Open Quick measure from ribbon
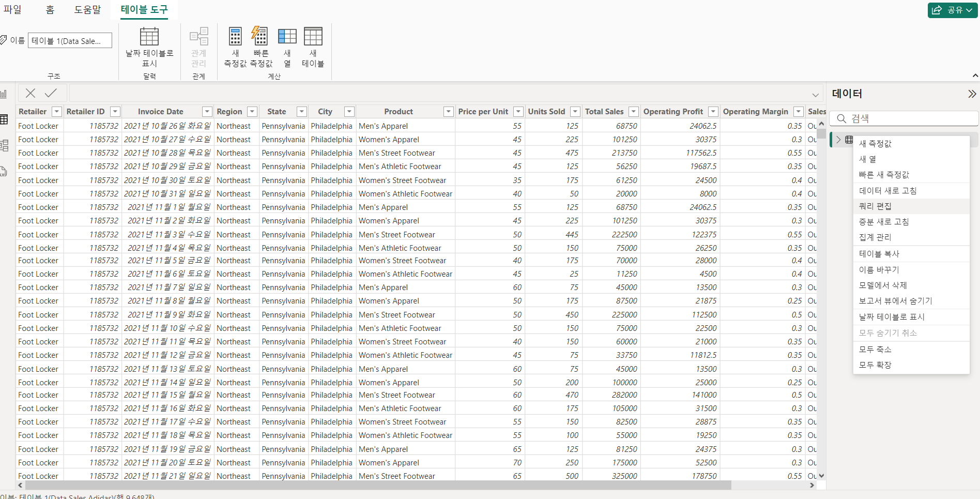Image resolution: width=980 pixels, height=499 pixels. [261, 47]
